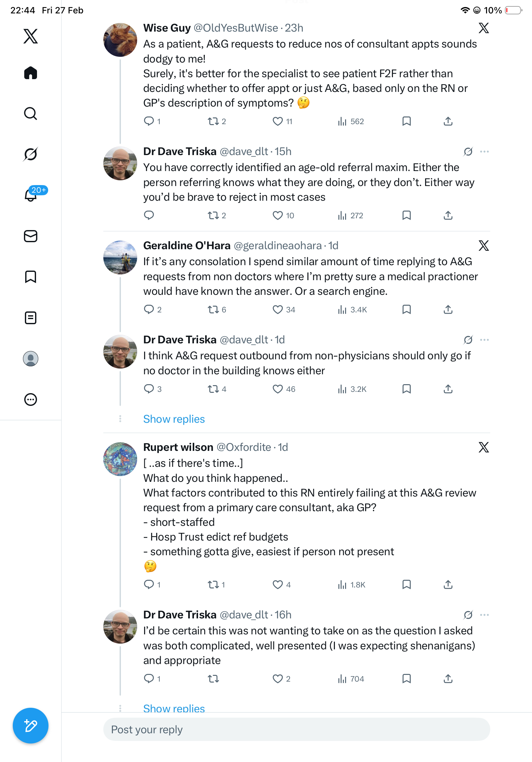The image size is (532, 762).
Task: Tap the blue compose post button
Action: [x=31, y=726]
